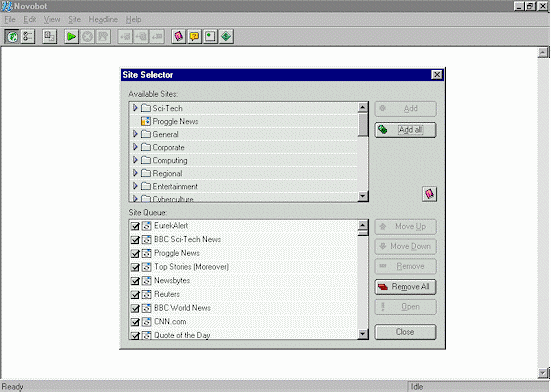Click the Remove All button

406,287
